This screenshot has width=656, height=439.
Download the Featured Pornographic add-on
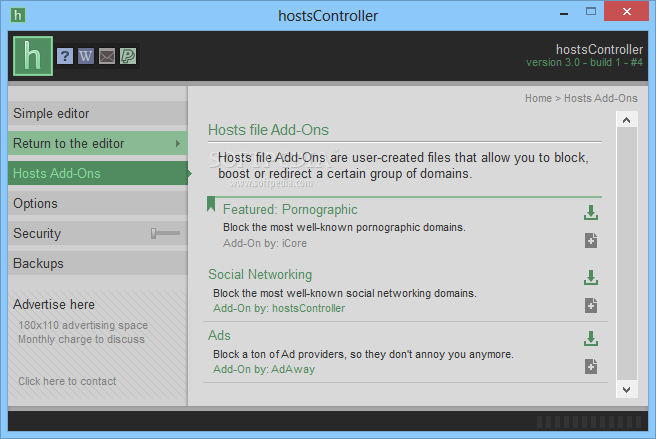click(591, 213)
